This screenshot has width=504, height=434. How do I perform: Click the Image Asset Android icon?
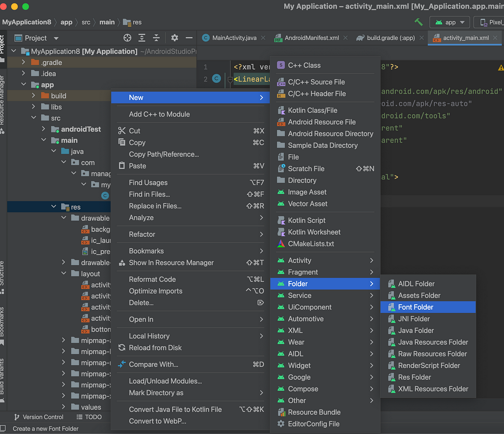(281, 192)
